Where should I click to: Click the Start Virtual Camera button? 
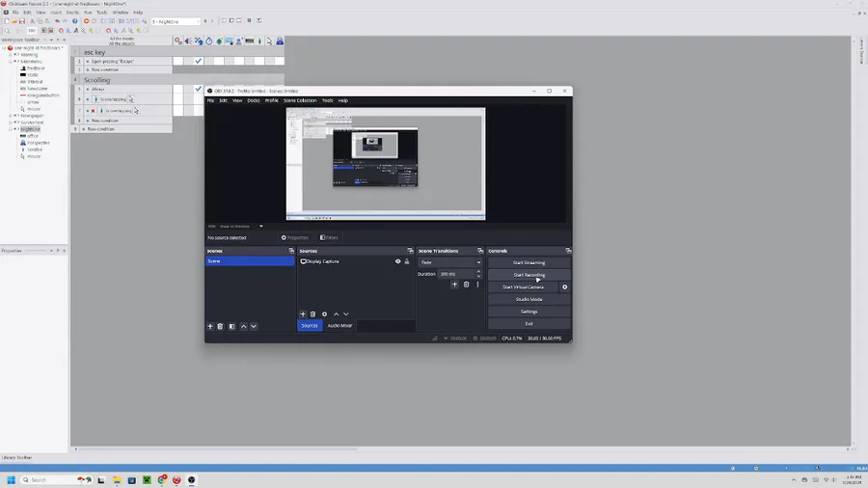(523, 287)
